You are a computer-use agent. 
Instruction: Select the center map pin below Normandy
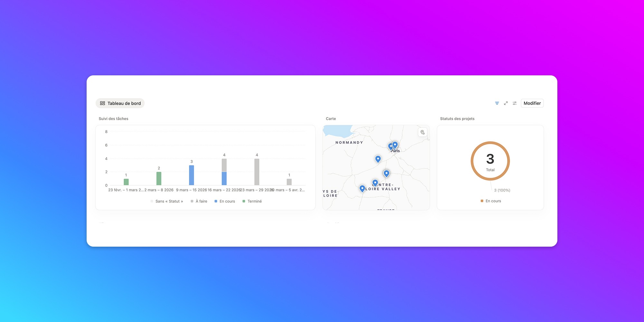378,158
